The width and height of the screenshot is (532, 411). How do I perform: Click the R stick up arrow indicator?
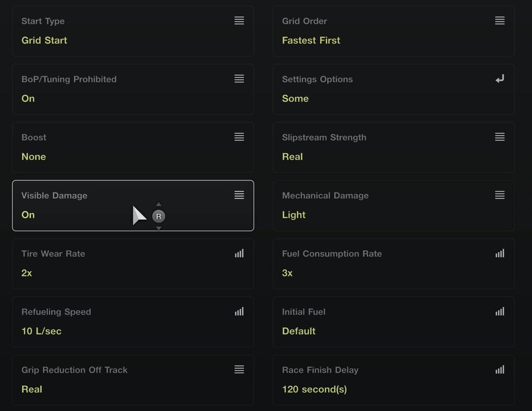(x=158, y=204)
